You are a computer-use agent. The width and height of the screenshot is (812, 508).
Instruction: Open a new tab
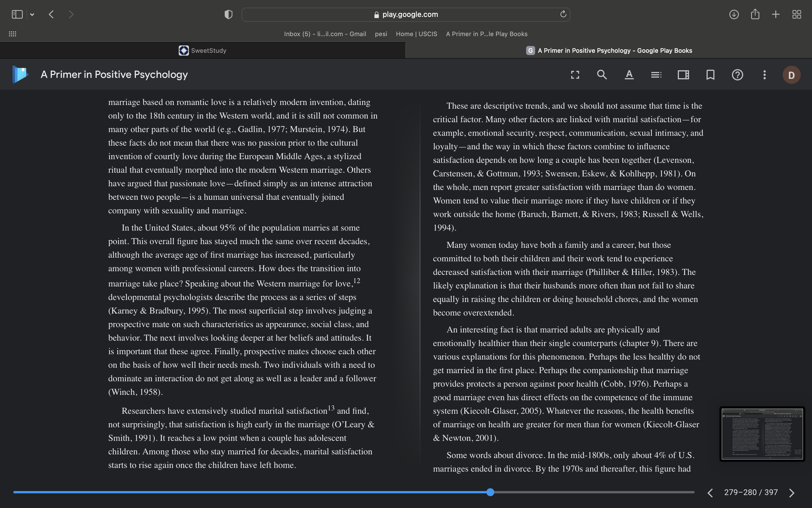pos(776,14)
